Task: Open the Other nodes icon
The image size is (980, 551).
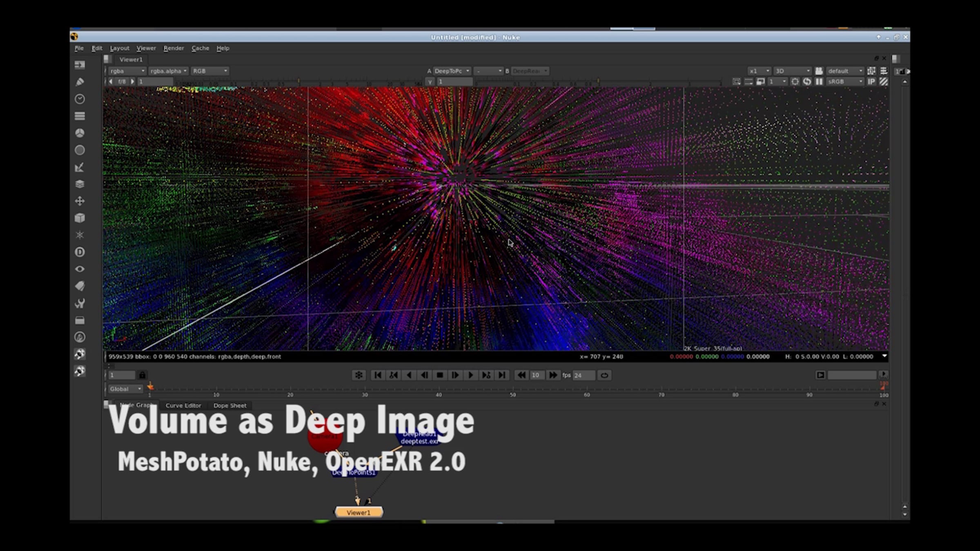Action: [x=80, y=320]
